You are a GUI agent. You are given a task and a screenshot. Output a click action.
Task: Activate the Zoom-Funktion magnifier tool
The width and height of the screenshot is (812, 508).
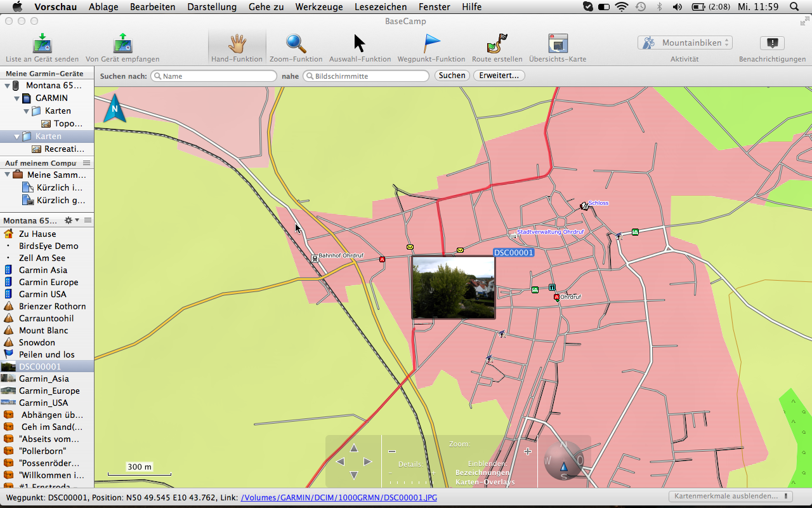[296, 44]
